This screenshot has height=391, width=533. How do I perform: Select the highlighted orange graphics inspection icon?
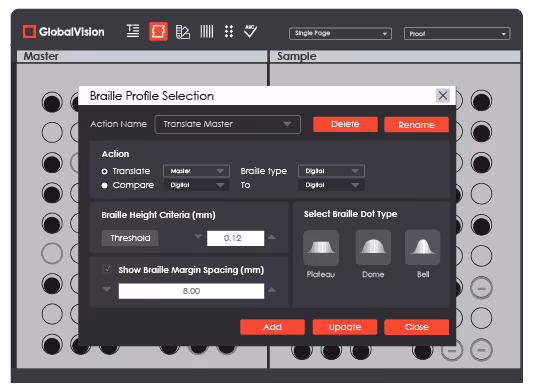(158, 32)
